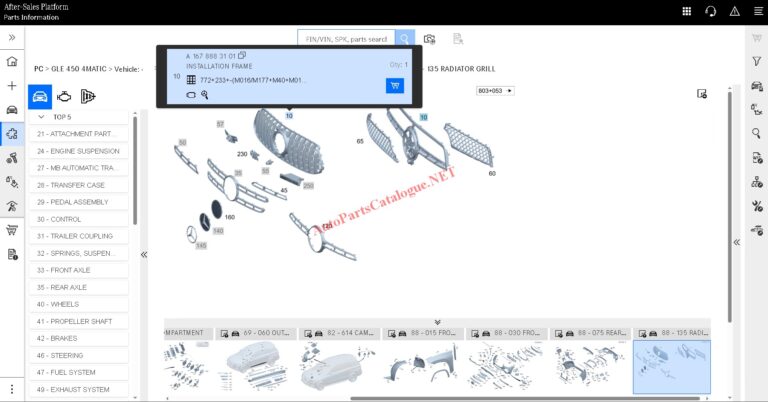768x402 pixels.
Task: Switch to the engine view tab
Action: point(65,97)
